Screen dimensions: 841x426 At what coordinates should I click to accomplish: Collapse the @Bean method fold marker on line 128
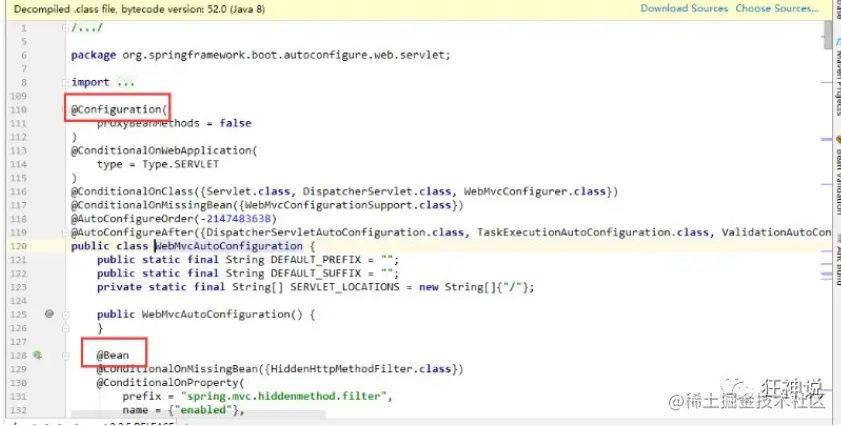pyautogui.click(x=65, y=355)
